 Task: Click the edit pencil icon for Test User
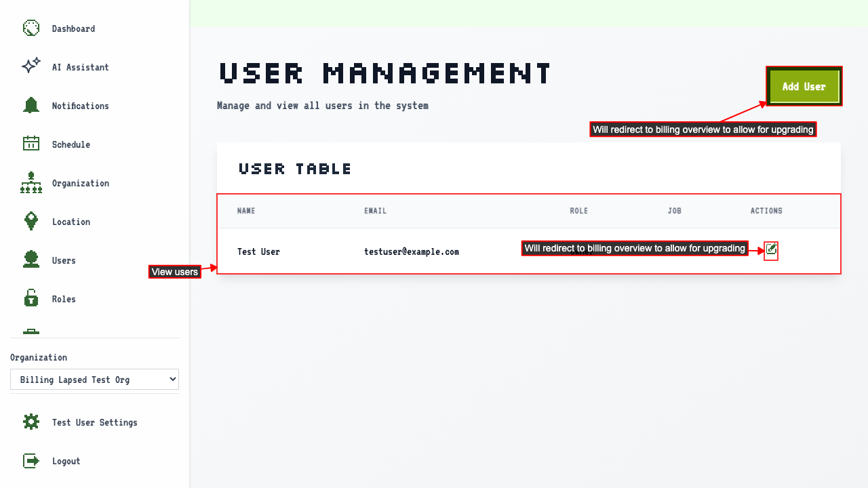point(771,250)
